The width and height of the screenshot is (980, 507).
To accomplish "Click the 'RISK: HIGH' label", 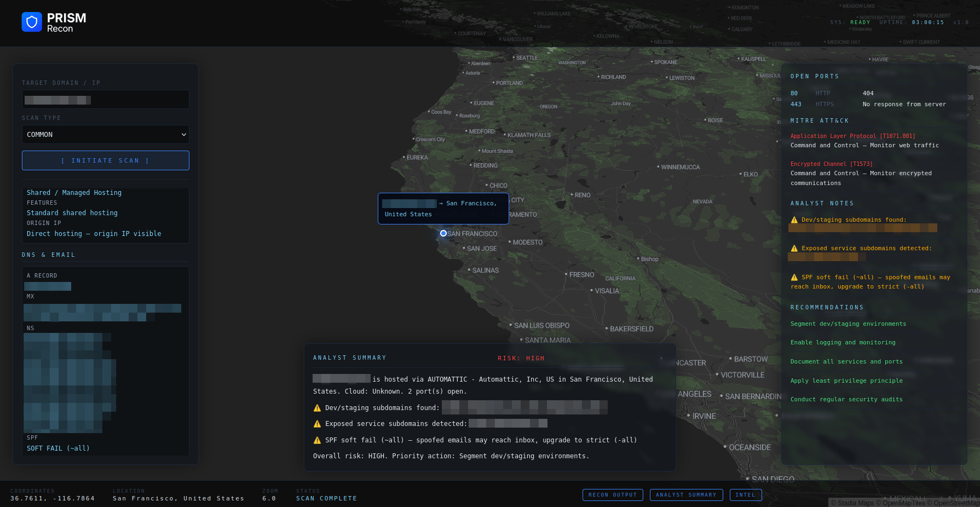I will (521, 358).
